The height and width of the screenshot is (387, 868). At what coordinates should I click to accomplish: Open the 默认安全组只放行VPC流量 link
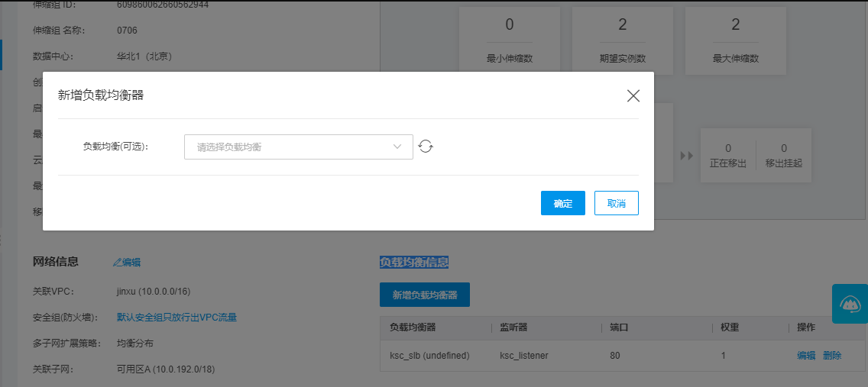pyautogui.click(x=177, y=317)
